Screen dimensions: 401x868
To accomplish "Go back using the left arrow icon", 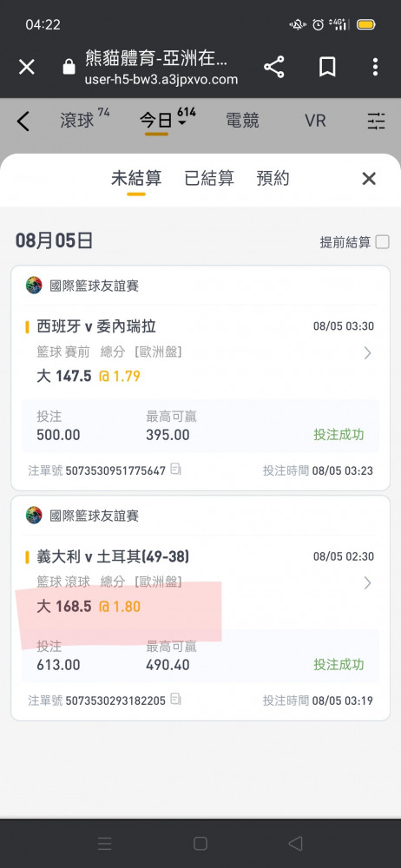I will pos(23,122).
